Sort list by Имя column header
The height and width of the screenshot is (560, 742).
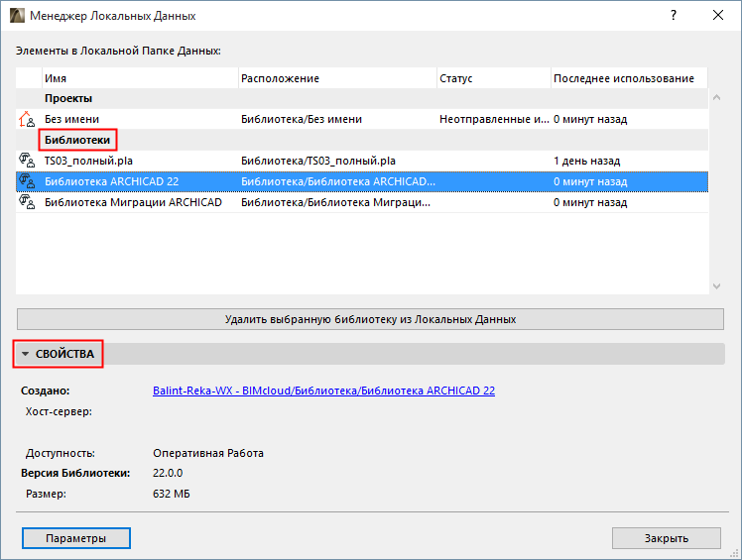[140, 78]
